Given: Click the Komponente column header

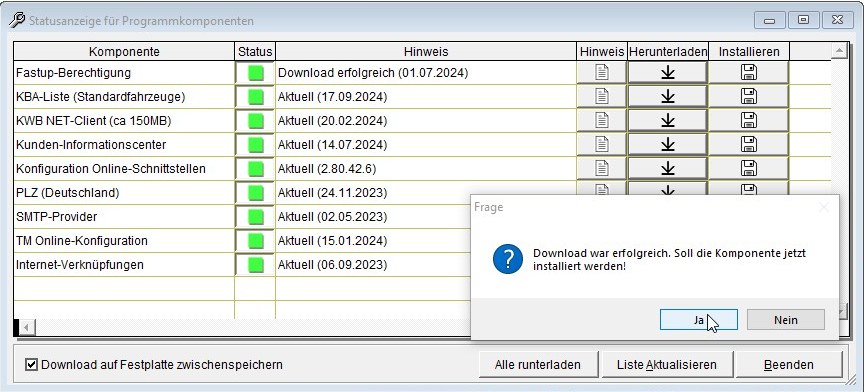Looking at the screenshot, I should pos(124,52).
